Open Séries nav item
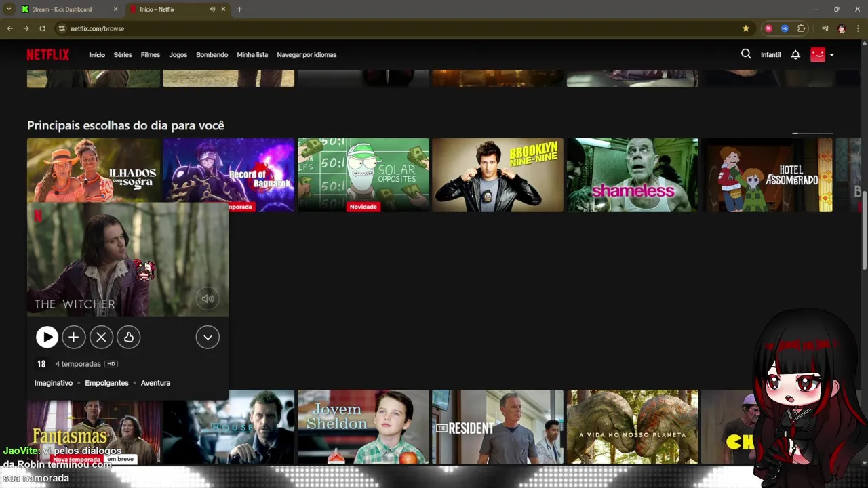The width and height of the screenshot is (868, 488). pyautogui.click(x=123, y=55)
